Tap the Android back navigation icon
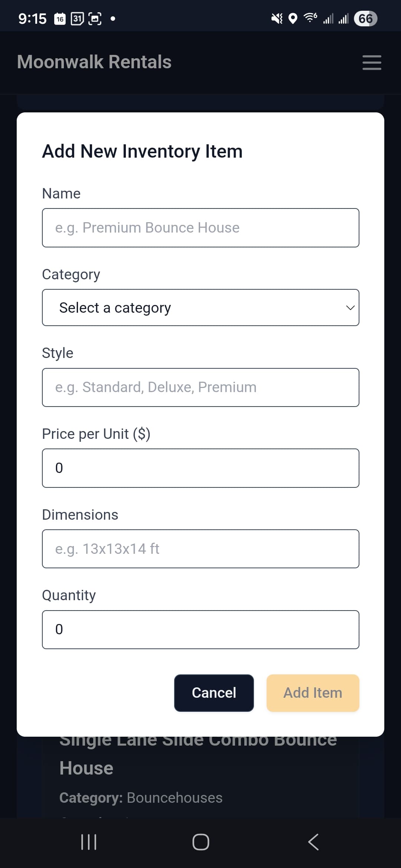This screenshot has height=868, width=401. (x=313, y=842)
